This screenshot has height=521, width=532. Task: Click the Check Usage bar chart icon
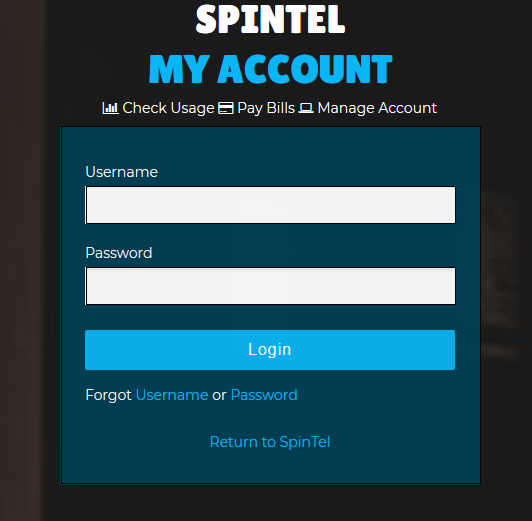click(x=110, y=108)
